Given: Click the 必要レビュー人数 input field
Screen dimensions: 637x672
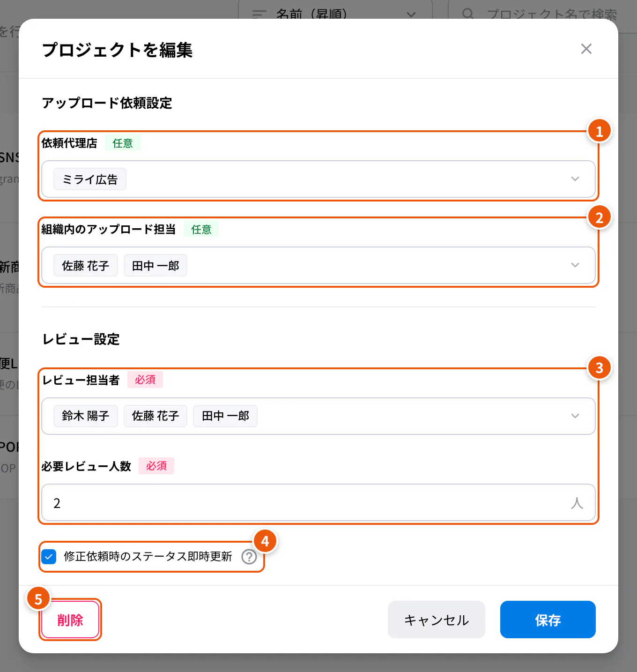Looking at the screenshot, I should point(318,503).
